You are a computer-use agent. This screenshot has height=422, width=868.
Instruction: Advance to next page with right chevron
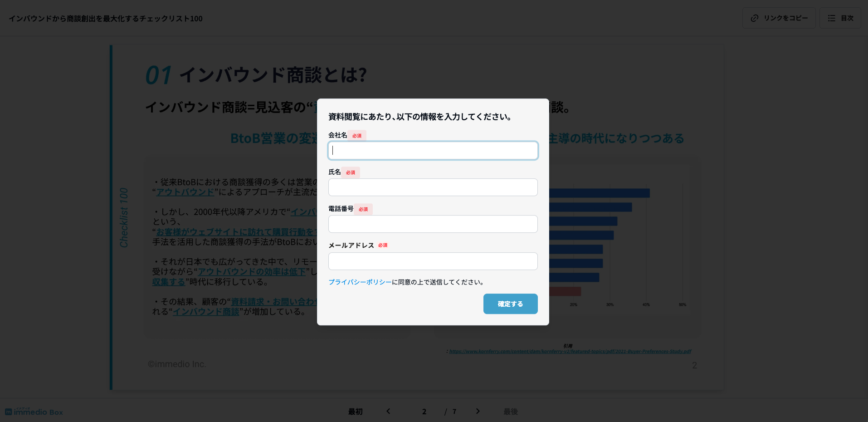click(478, 411)
